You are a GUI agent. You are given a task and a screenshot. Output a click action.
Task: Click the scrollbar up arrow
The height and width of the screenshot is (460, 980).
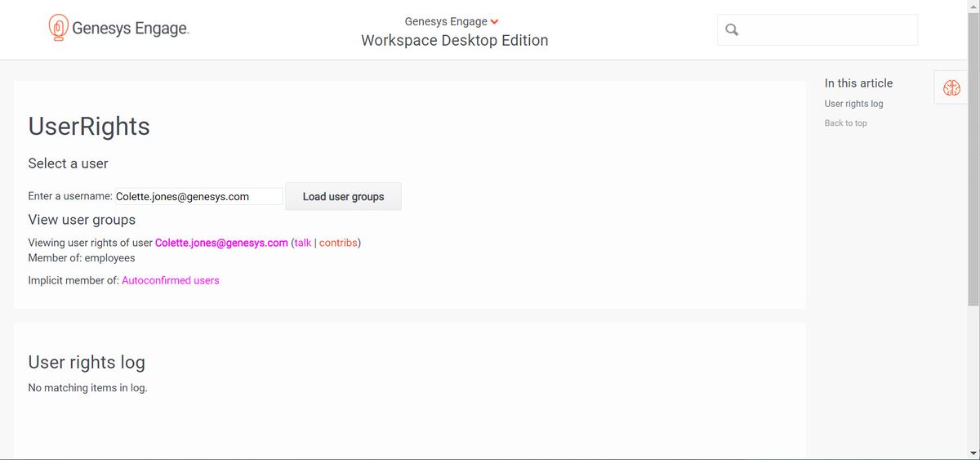pyautogui.click(x=973, y=7)
